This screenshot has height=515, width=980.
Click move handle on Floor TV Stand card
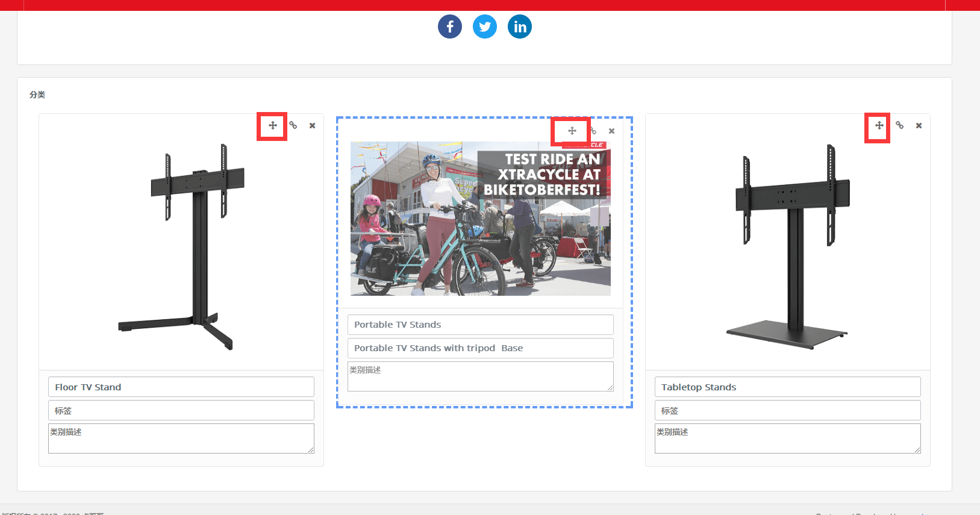pos(273,125)
